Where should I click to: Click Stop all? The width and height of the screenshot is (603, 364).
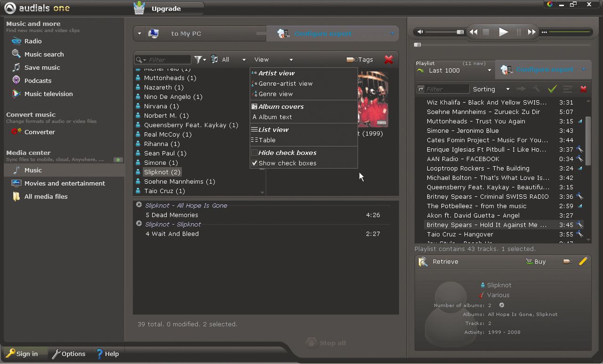[326, 343]
